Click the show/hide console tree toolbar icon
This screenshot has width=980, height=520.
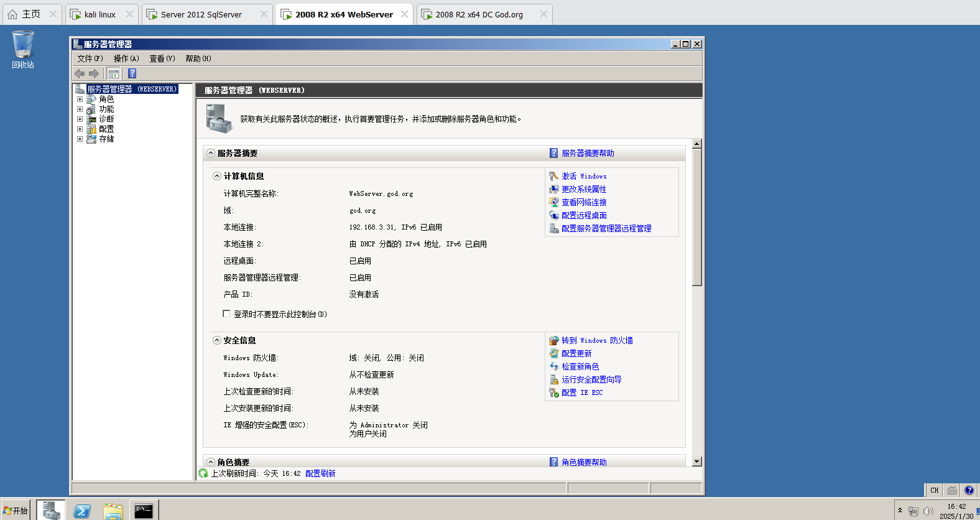pos(114,73)
